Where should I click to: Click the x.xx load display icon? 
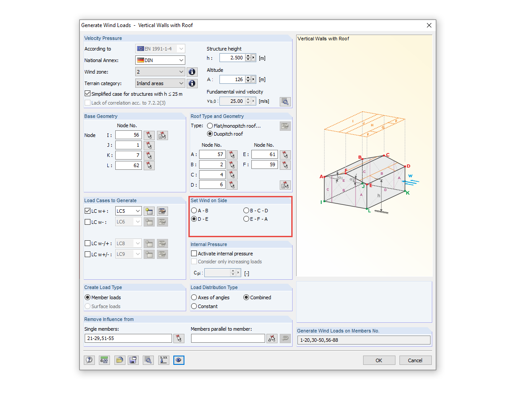164,360
